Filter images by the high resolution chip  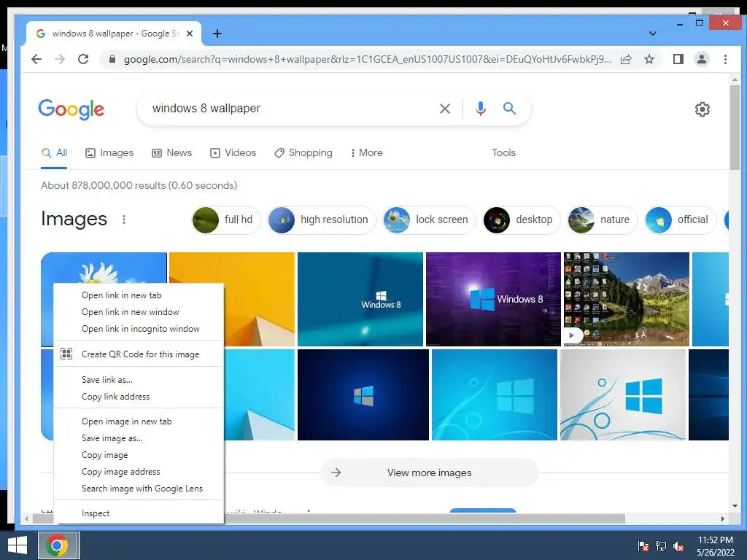coord(322,220)
